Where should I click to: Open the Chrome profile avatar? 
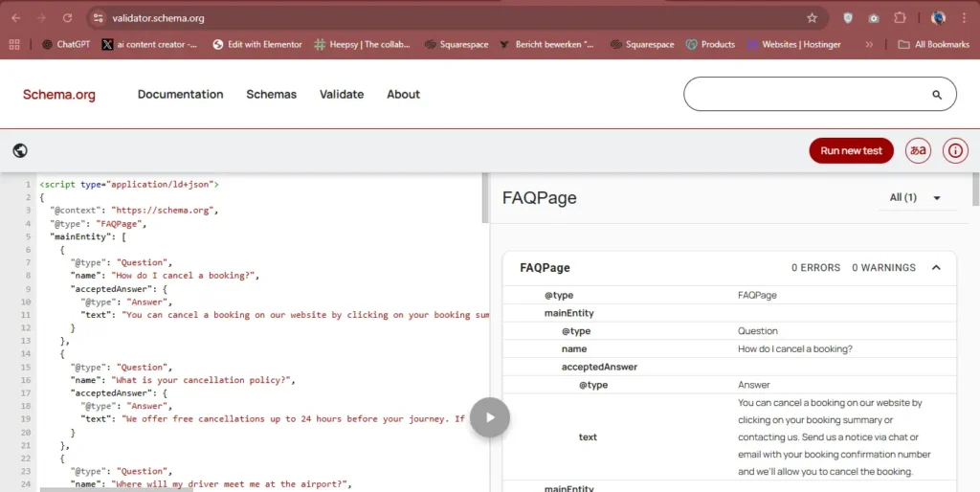[x=938, y=18]
